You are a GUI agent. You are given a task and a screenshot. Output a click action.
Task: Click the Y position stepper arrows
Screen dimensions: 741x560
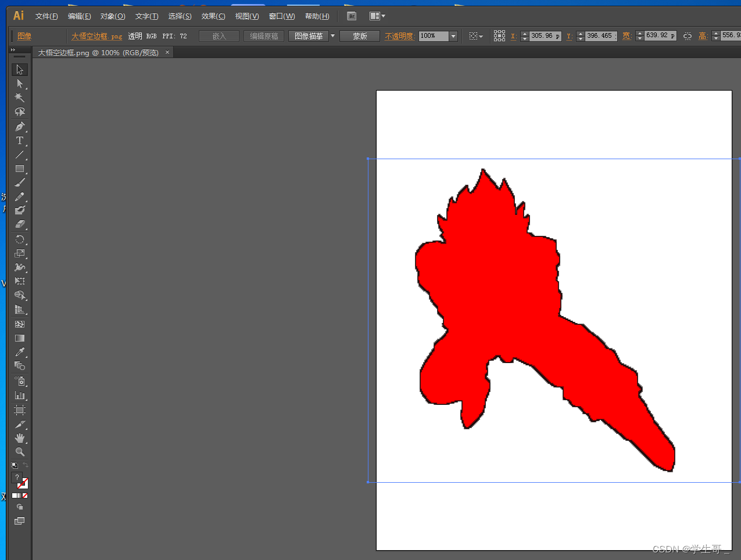[x=580, y=36]
